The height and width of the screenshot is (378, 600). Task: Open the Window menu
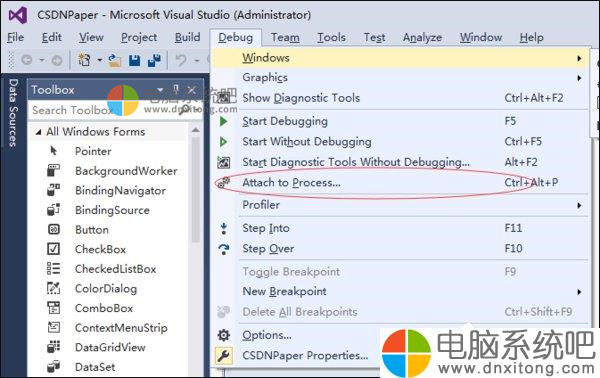pyautogui.click(x=481, y=37)
